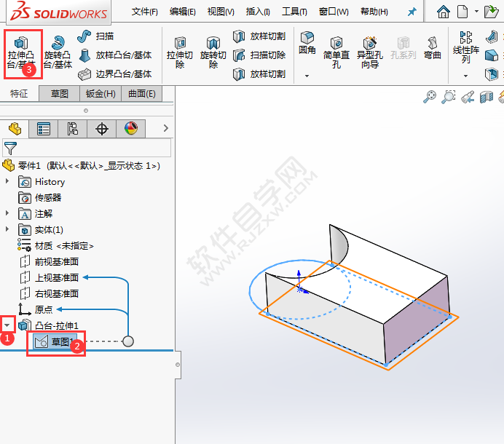
Task: Click the panel collapse handle on the splitter
Action: point(178,365)
